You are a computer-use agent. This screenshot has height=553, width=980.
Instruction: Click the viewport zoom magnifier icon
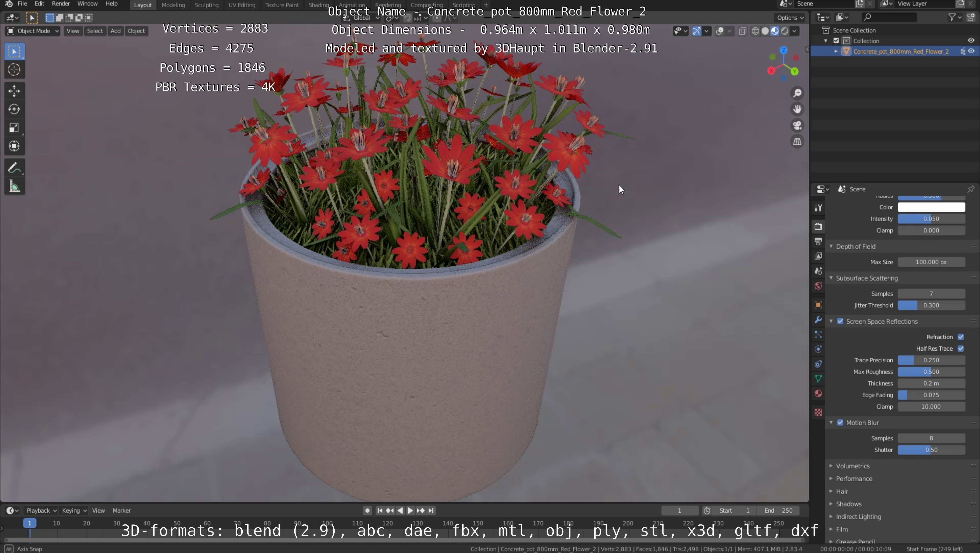tap(797, 93)
